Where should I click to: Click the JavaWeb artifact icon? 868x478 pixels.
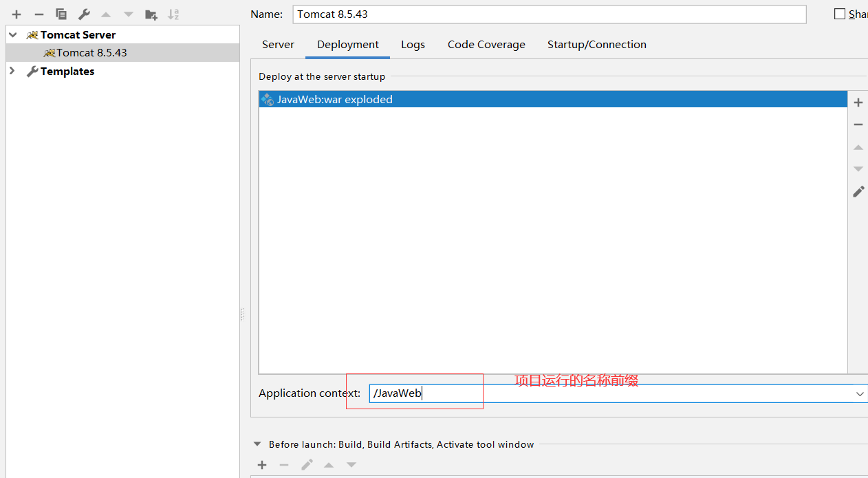pyautogui.click(x=268, y=100)
